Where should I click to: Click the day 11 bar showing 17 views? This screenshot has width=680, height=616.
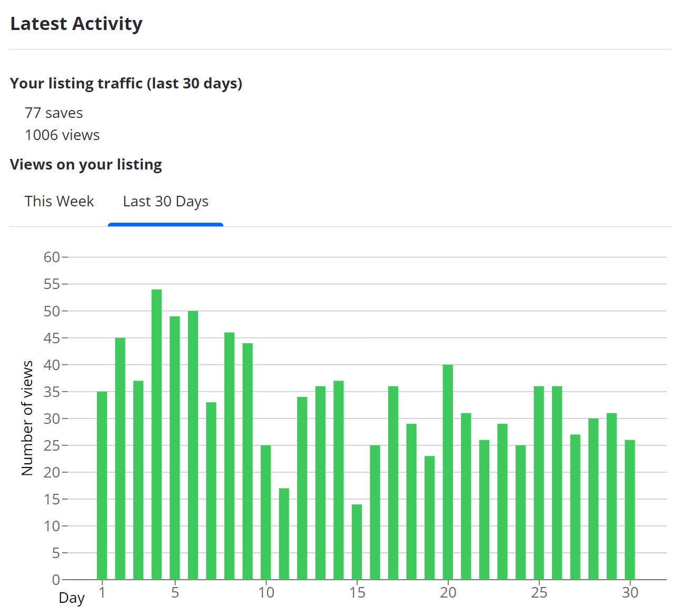pos(284,534)
